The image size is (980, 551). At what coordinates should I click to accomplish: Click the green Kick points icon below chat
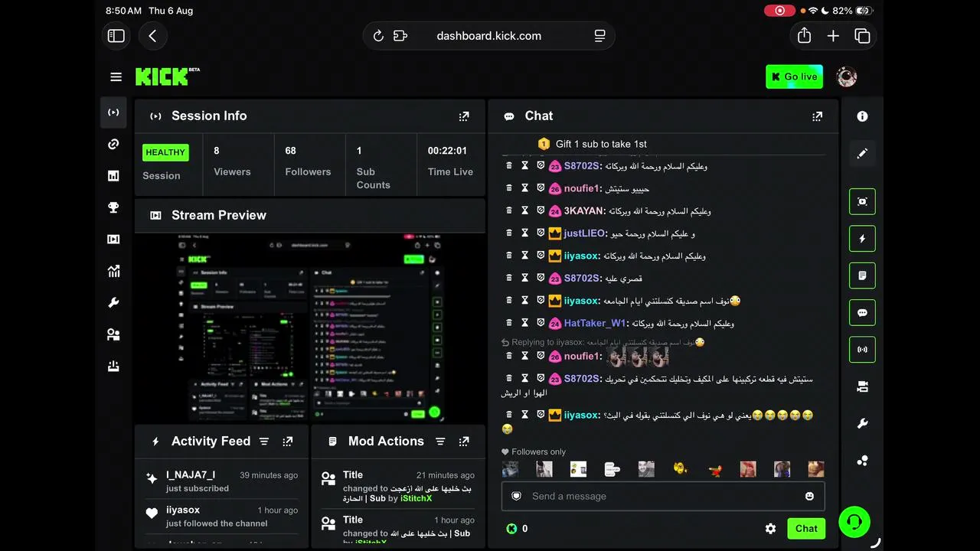point(511,529)
